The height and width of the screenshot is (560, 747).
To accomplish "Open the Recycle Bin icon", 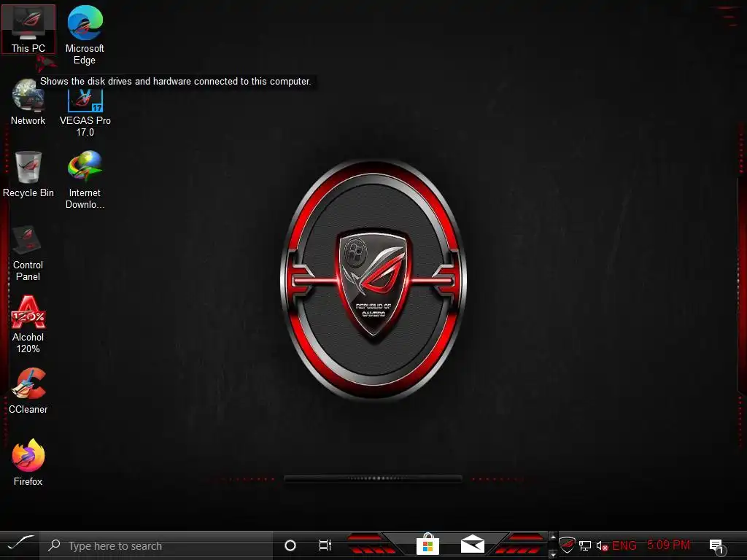I will click(28, 174).
